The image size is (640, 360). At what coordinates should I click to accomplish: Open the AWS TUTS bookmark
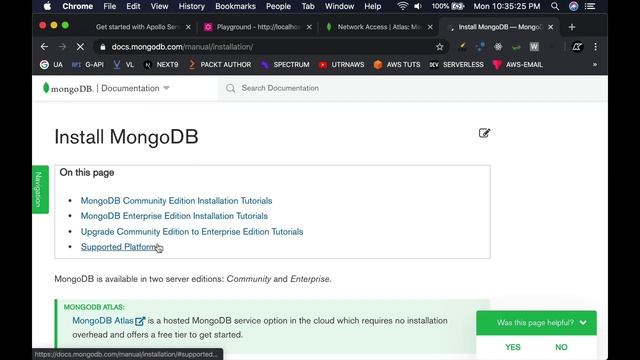click(x=397, y=64)
